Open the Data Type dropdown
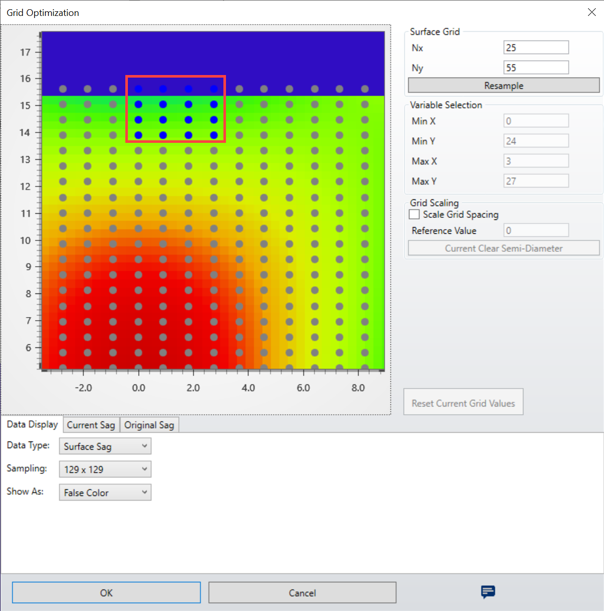 [x=105, y=446]
